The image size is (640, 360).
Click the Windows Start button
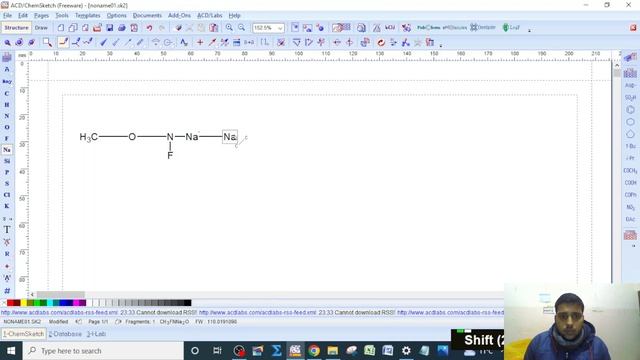[11, 351]
